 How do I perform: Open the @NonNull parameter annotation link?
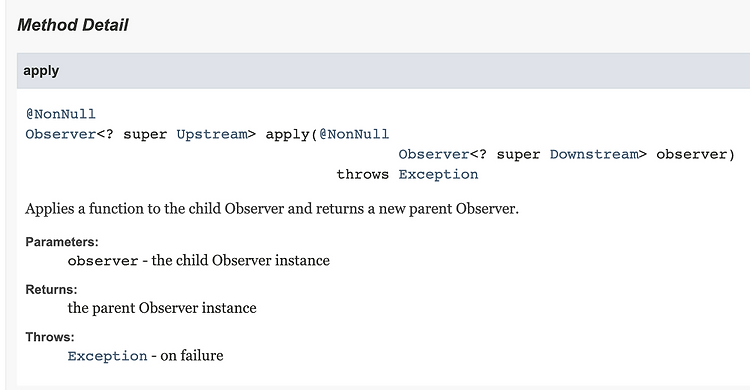pos(354,134)
